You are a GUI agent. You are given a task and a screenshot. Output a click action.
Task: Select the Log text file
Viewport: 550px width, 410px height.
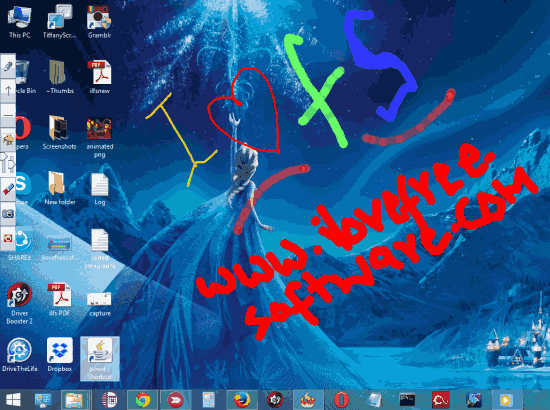click(x=100, y=188)
